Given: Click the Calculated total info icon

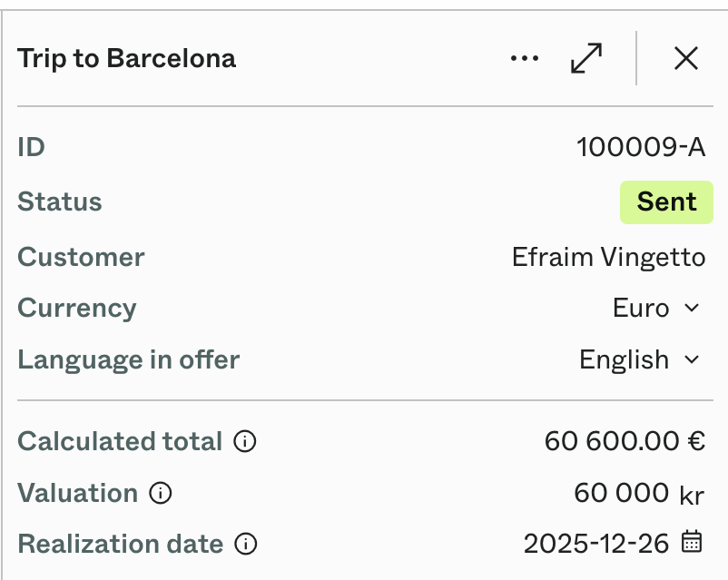Looking at the screenshot, I should click(247, 442).
